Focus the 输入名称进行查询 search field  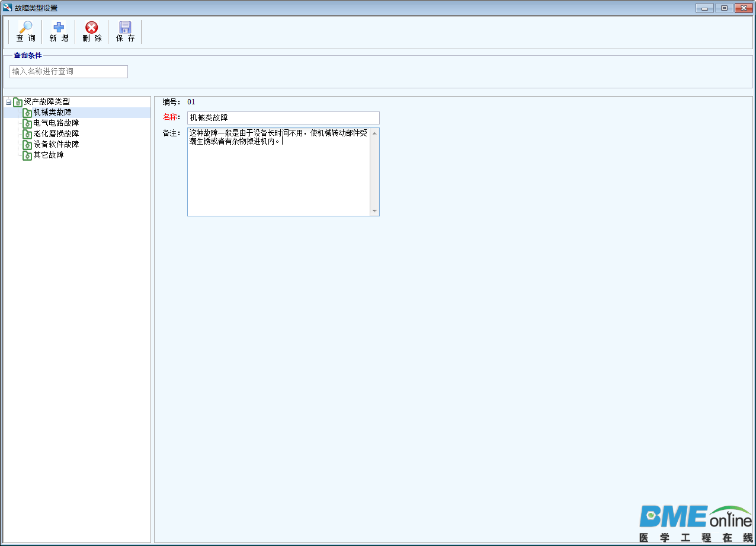69,72
